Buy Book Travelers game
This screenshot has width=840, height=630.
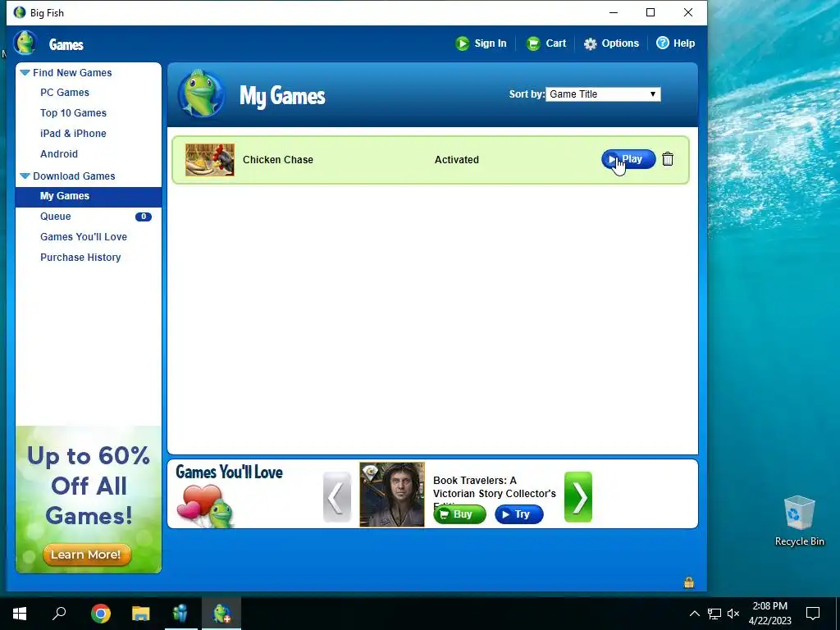click(x=459, y=514)
